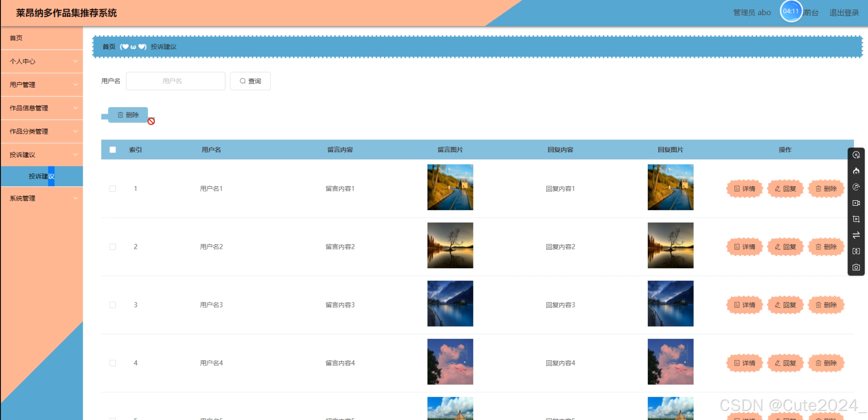Tick the checkbox for row 3
The height and width of the screenshot is (420, 868).
113,305
